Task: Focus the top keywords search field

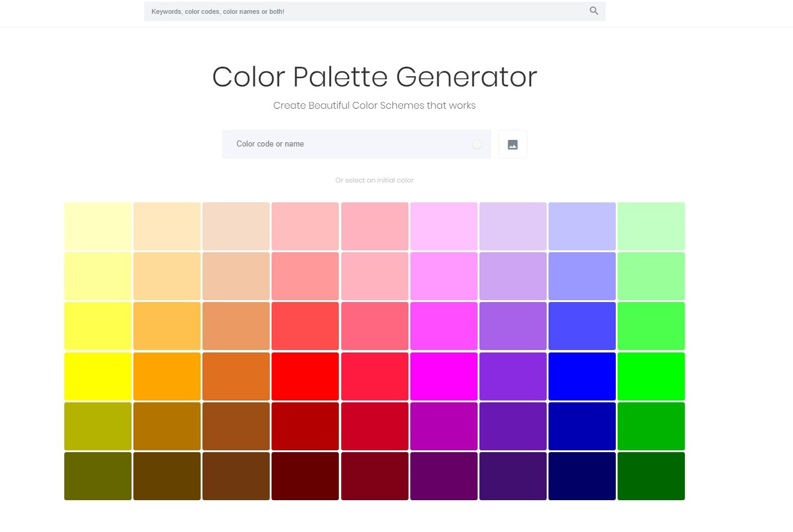Action: click(x=375, y=11)
